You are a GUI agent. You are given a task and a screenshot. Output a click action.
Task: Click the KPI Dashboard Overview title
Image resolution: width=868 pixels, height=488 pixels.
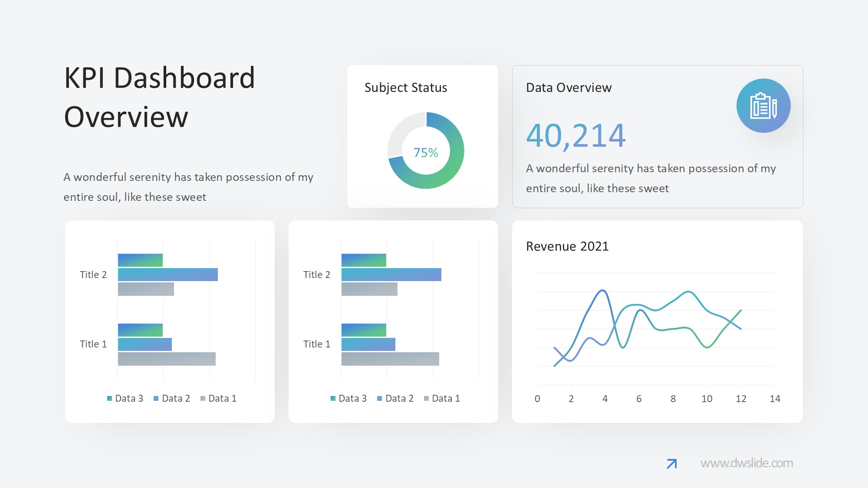click(x=160, y=97)
